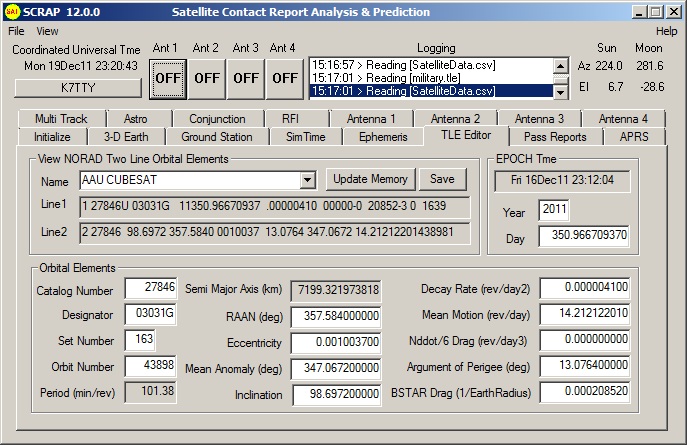The height and width of the screenshot is (445, 687).
Task: Click the Nddot/6 Drag field
Action: pyautogui.click(x=585, y=340)
